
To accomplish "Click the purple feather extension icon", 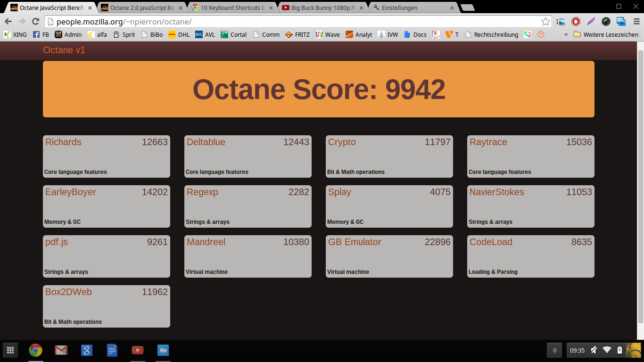I will point(591,22).
